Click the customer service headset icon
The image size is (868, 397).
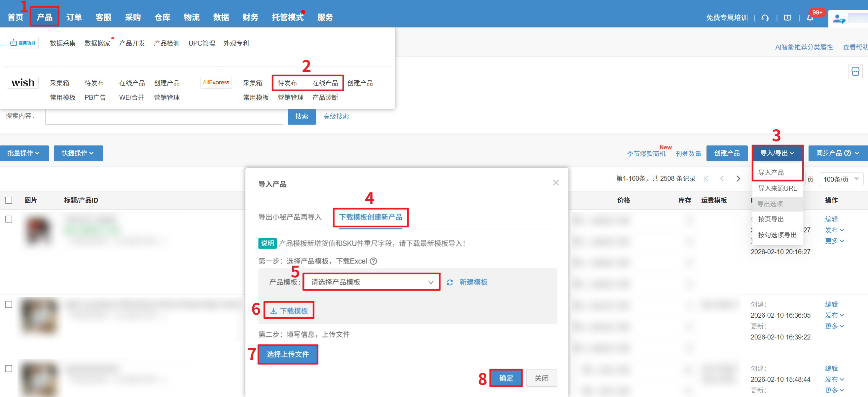coord(765,18)
